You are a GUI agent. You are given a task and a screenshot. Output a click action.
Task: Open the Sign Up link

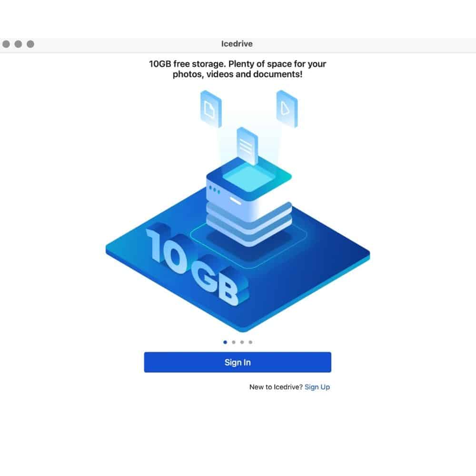tap(317, 387)
